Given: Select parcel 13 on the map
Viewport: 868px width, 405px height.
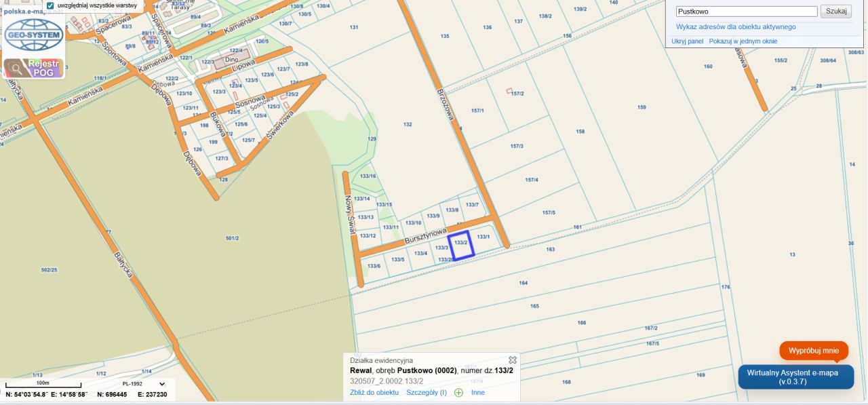Looking at the screenshot, I should (792, 254).
